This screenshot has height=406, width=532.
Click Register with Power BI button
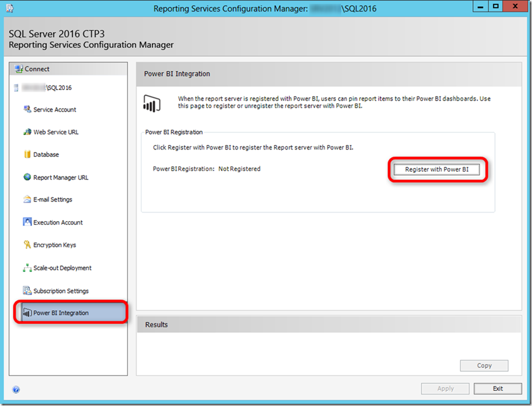coord(437,169)
